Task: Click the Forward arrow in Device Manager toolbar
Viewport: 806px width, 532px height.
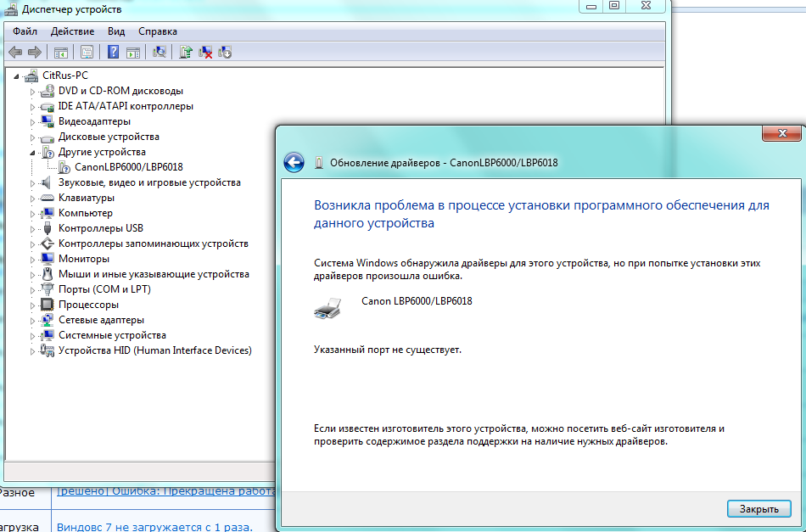Action: point(35,52)
